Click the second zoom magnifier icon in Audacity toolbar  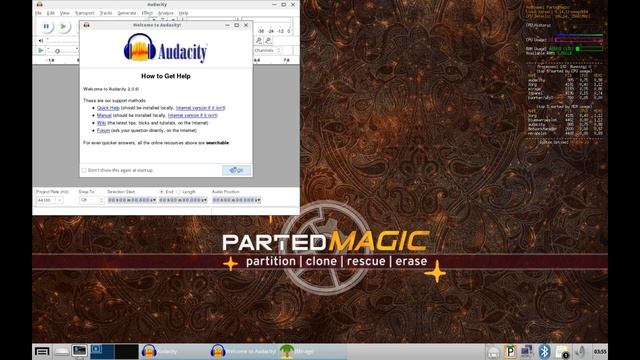pyautogui.click(x=268, y=40)
